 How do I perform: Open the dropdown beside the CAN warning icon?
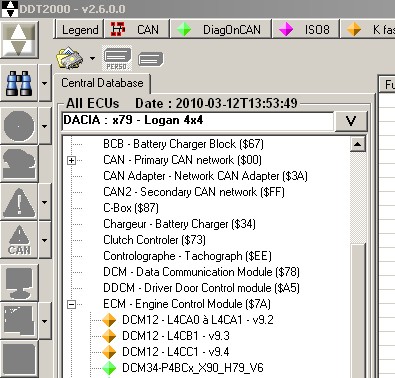(45, 240)
